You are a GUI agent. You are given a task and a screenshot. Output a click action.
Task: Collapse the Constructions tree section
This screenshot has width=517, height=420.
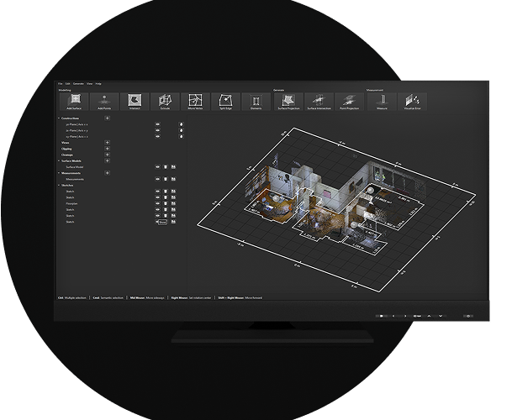point(58,118)
